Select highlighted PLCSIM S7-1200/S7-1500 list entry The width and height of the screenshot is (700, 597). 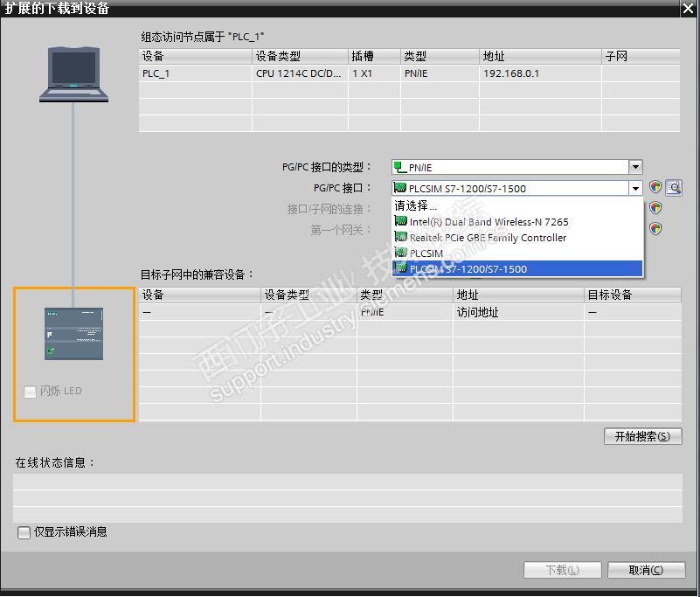tap(517, 269)
